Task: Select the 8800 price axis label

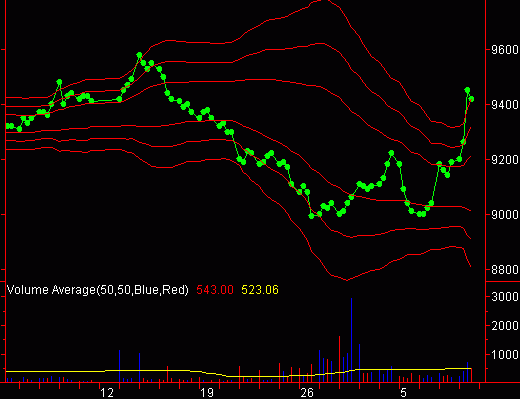Action: pyautogui.click(x=505, y=270)
